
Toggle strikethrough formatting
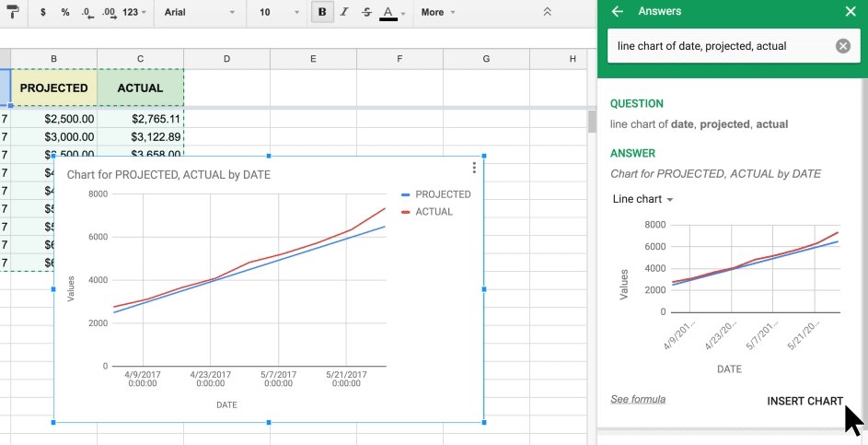tap(366, 12)
